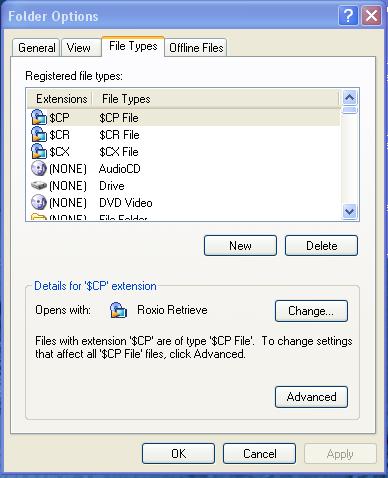Select the $CX file type icon
The height and width of the screenshot is (478, 388).
click(x=39, y=152)
